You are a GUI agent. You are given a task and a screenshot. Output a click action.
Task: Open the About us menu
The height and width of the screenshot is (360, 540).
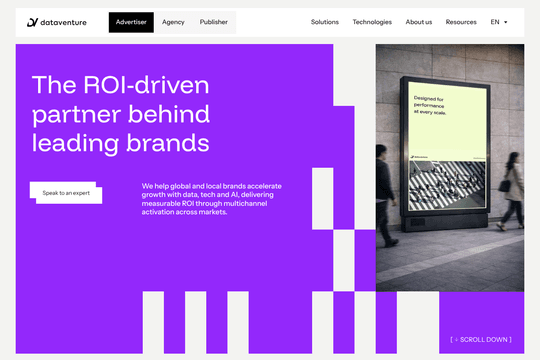click(419, 22)
